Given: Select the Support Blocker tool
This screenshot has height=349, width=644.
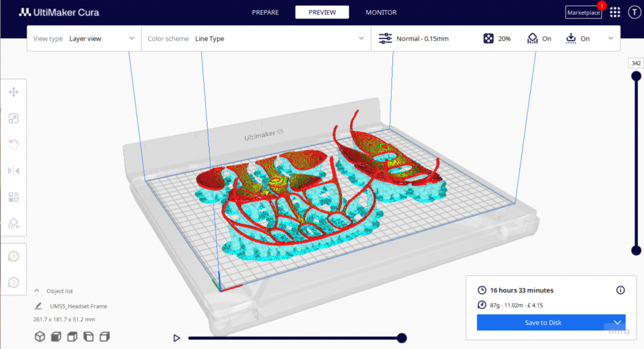Looking at the screenshot, I should (14, 223).
